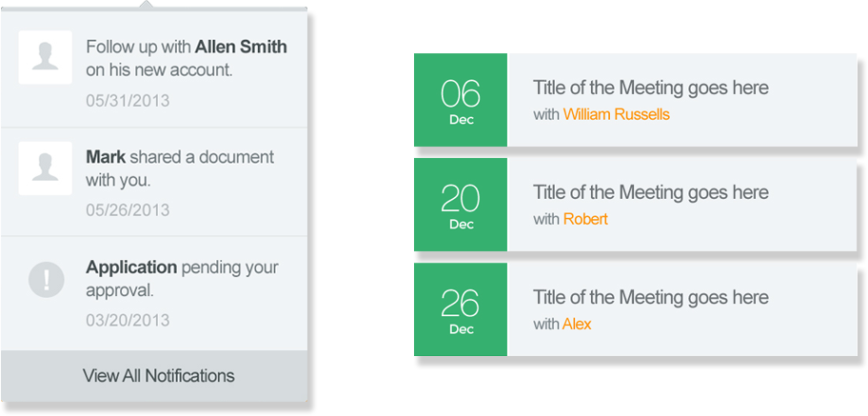Image resolution: width=868 pixels, height=416 pixels.
Task: Open the William Russells link
Action: pyautogui.click(x=616, y=114)
